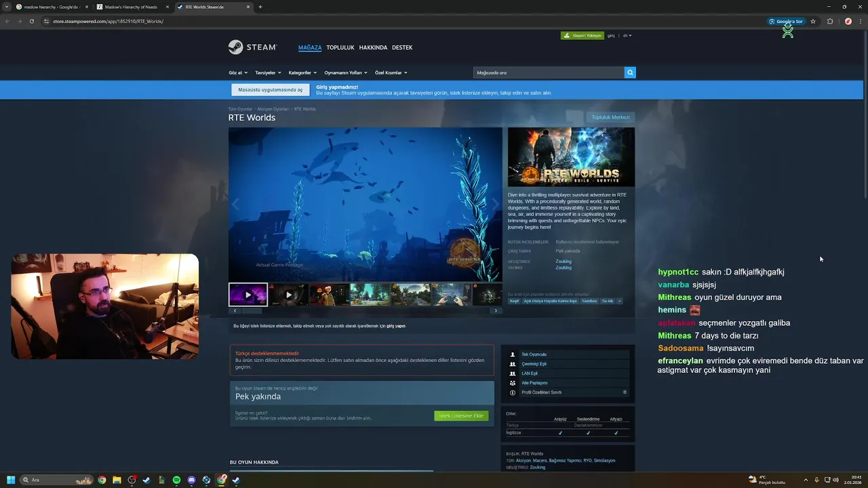
Task: Expand the Kategoriler dropdown
Action: (302, 73)
